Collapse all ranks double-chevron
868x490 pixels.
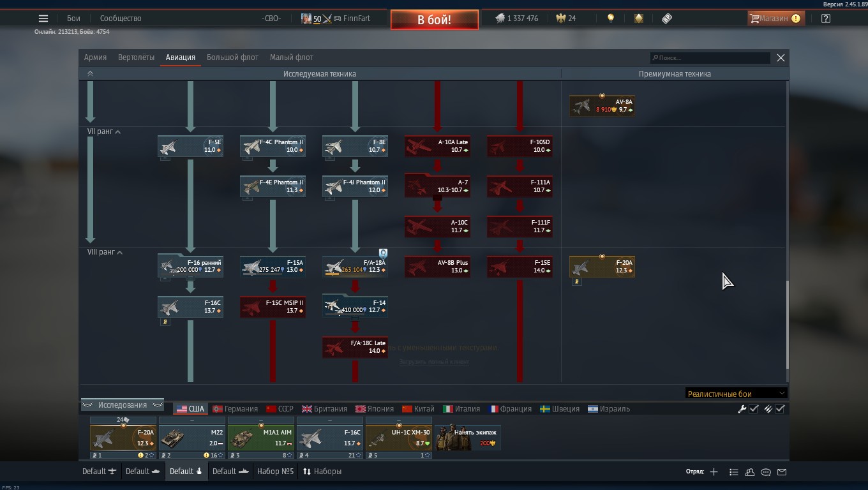(x=90, y=73)
